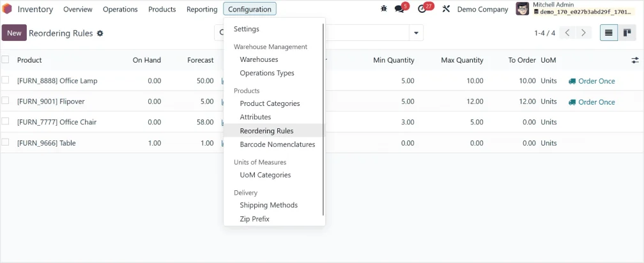This screenshot has height=263, width=644.
Task: Open the Reordering Rules gear actions icon
Action: point(100,33)
